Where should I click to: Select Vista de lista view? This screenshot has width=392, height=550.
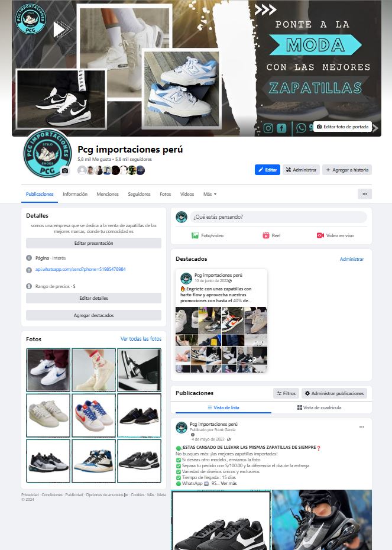click(223, 407)
